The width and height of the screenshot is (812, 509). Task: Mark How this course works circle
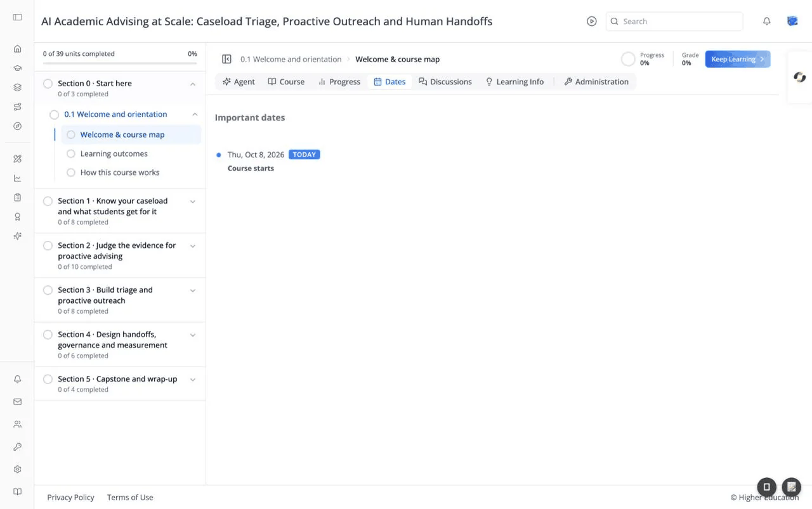(x=71, y=172)
